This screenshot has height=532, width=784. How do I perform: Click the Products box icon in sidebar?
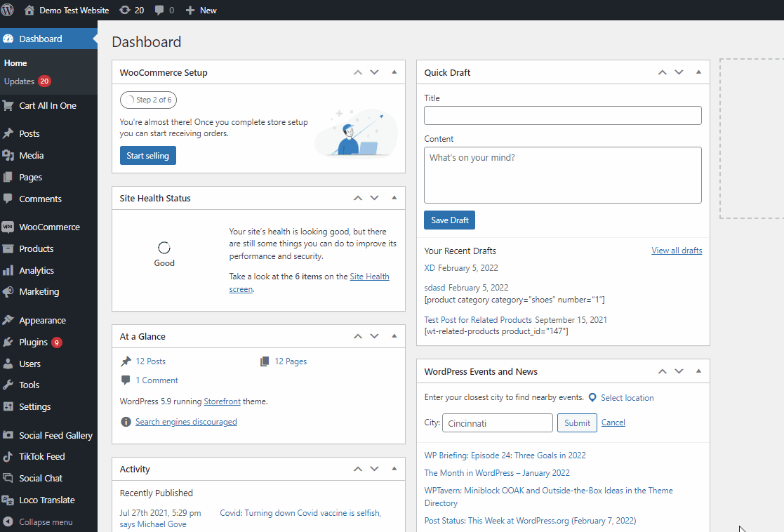pos(8,248)
